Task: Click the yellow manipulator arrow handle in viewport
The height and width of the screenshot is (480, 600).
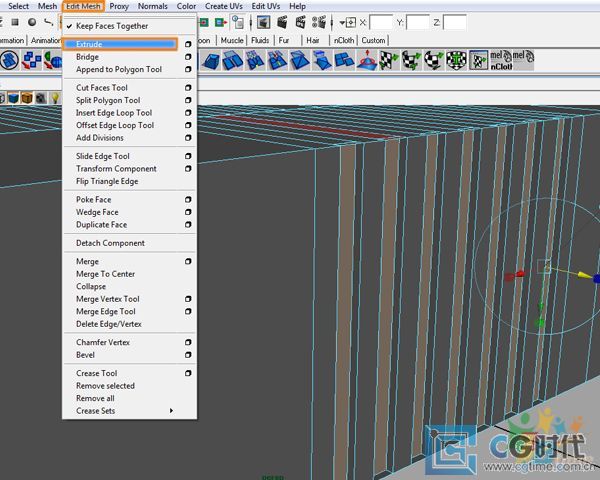Action: pyautogui.click(x=584, y=275)
